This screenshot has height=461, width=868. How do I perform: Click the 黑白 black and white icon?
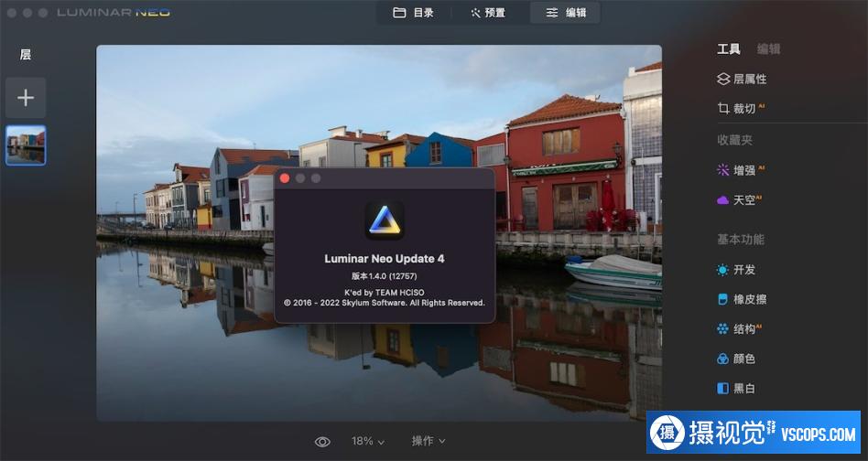point(723,389)
